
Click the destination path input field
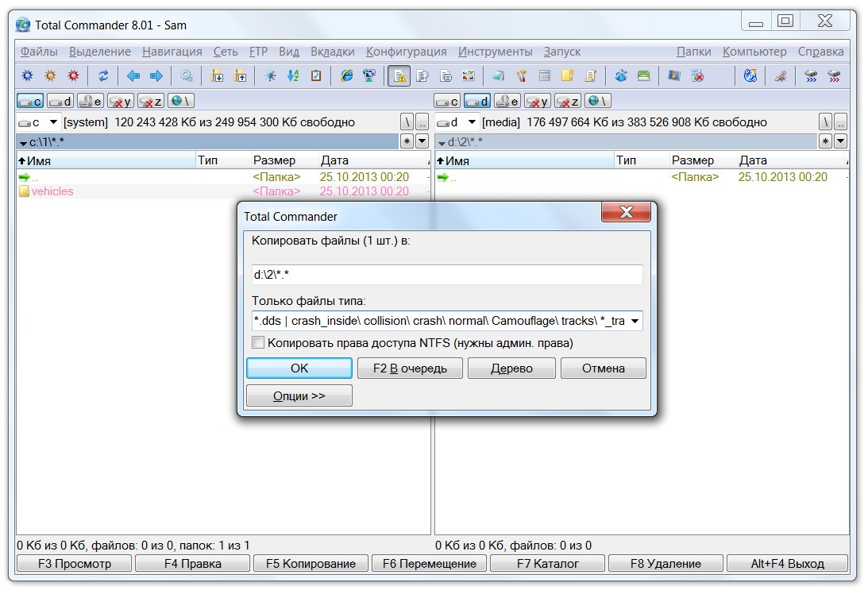point(446,275)
